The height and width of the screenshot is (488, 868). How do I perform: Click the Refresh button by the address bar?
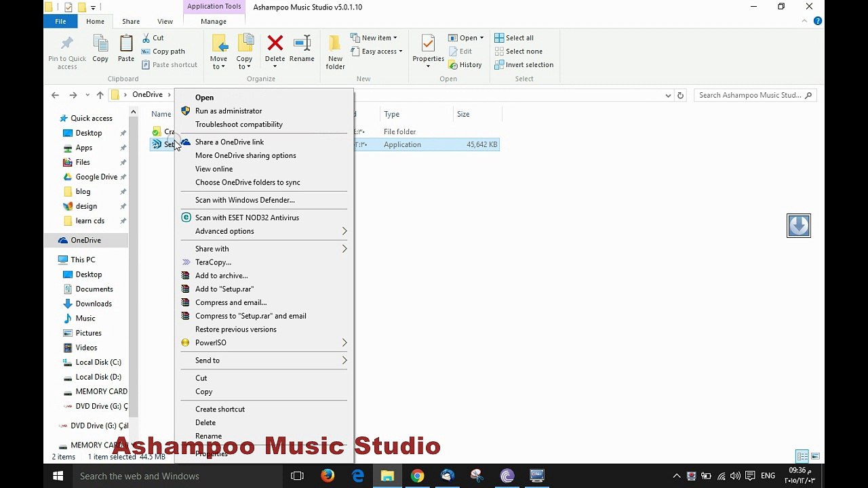(680, 95)
